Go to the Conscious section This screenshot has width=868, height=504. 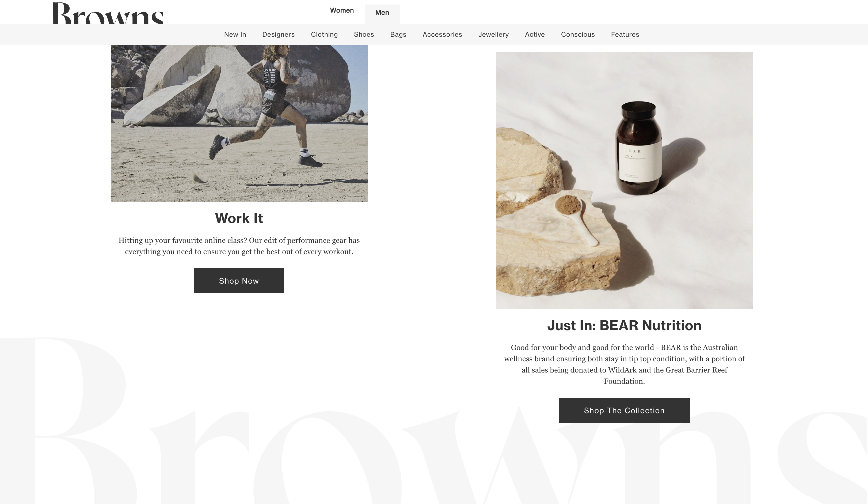578,35
